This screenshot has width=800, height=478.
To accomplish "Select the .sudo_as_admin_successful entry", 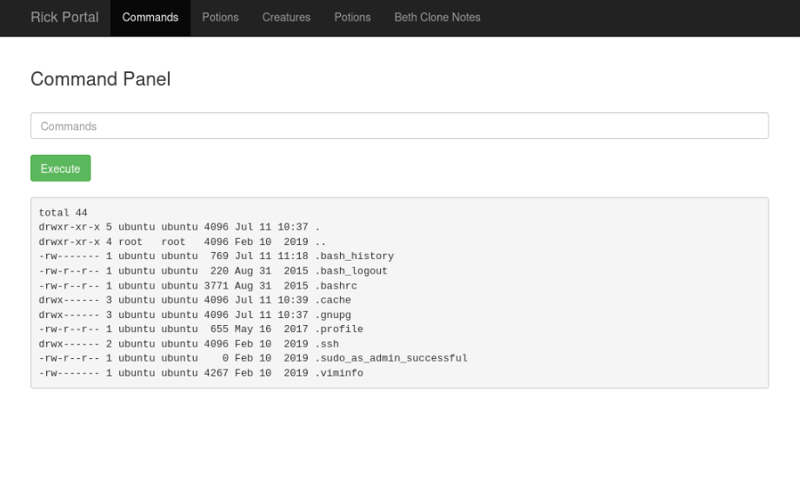I will tap(391, 358).
